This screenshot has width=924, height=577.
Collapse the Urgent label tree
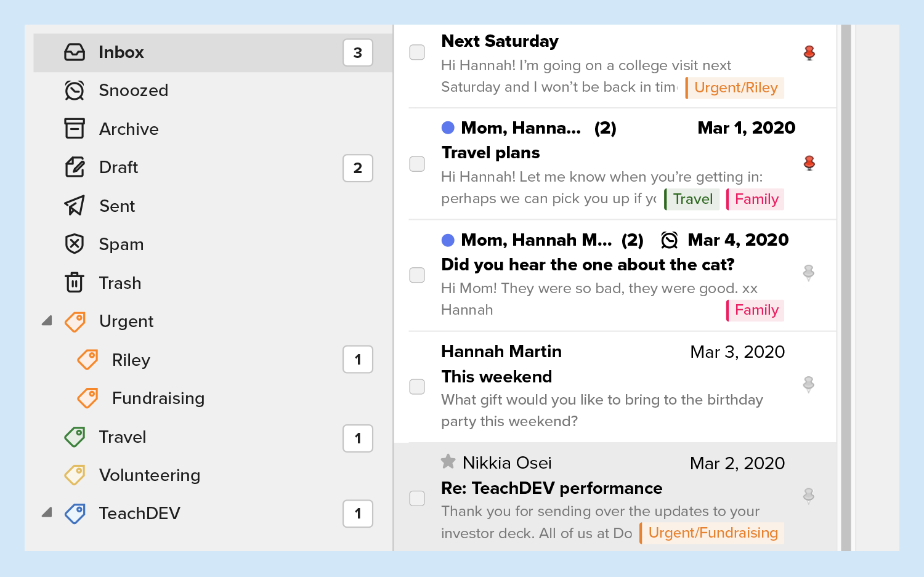[x=47, y=321]
